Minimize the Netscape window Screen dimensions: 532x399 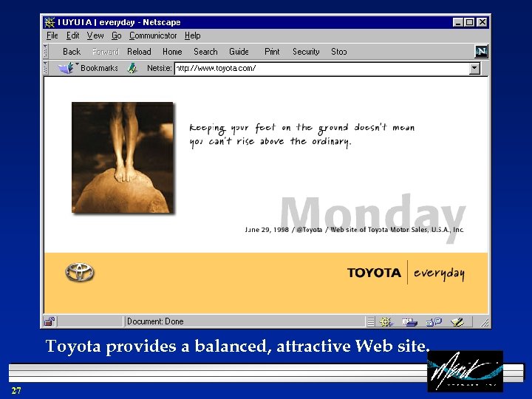[457, 22]
